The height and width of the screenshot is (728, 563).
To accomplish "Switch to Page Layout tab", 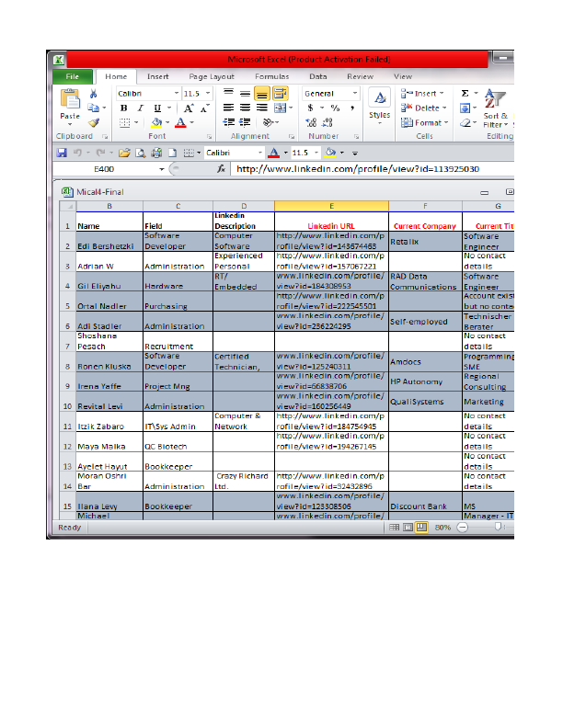I will click(212, 76).
